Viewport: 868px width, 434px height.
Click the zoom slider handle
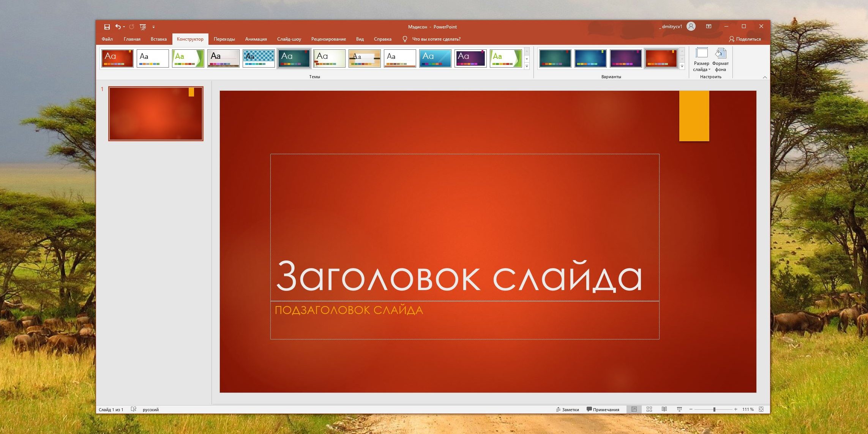(x=714, y=409)
